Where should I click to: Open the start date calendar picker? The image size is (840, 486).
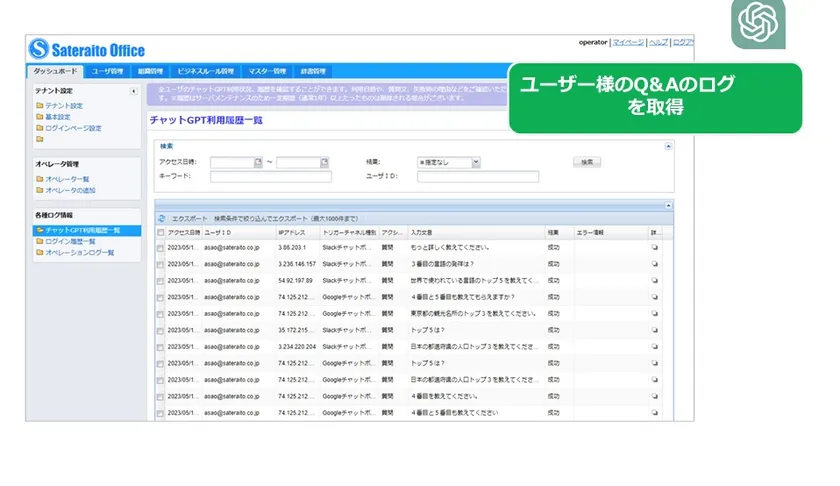pos(255,162)
